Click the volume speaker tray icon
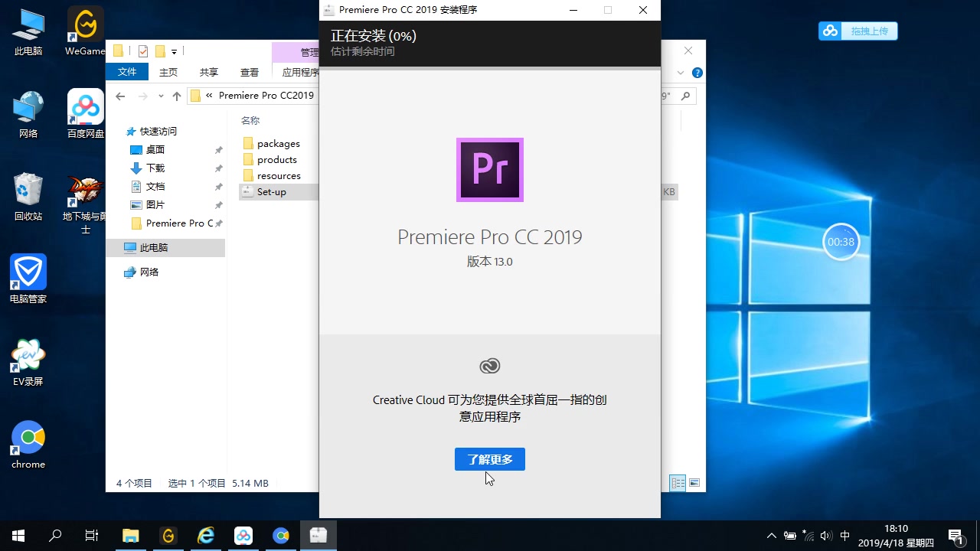Viewport: 980px width, 551px height. tap(826, 536)
